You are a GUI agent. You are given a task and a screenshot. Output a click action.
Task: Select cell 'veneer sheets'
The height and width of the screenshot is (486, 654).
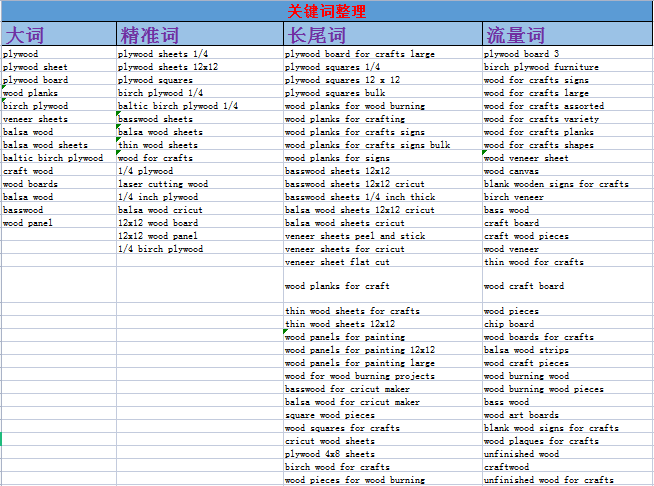coord(59,119)
